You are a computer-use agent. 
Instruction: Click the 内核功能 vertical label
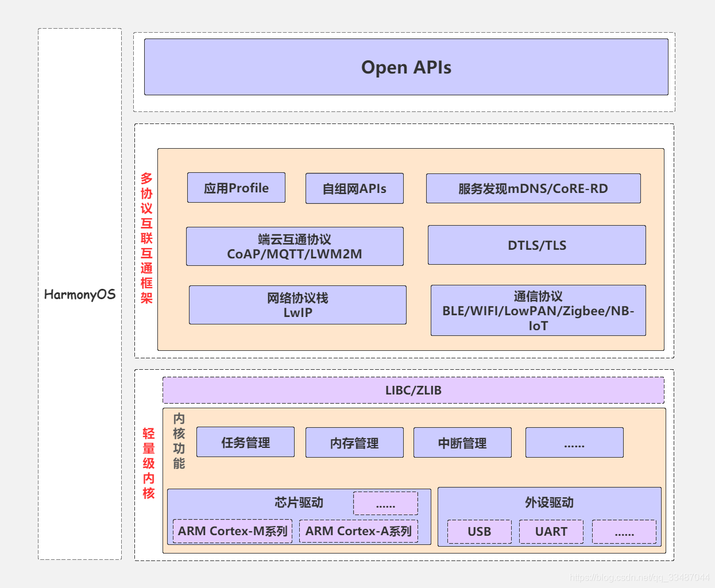[179, 441]
